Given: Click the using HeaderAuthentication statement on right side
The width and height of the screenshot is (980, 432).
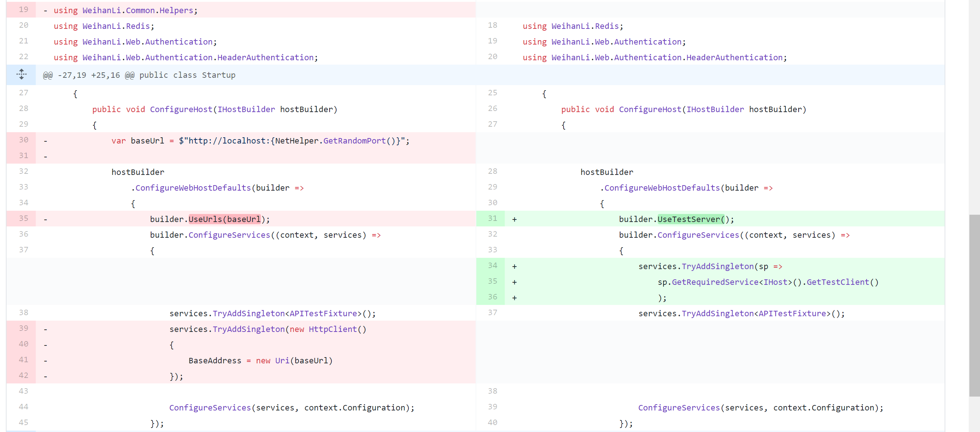Looking at the screenshot, I should point(654,57).
